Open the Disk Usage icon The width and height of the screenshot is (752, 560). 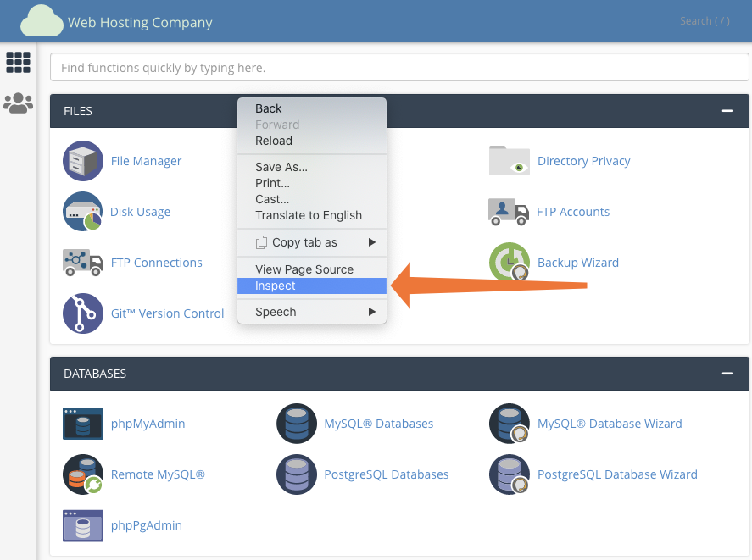pos(83,212)
